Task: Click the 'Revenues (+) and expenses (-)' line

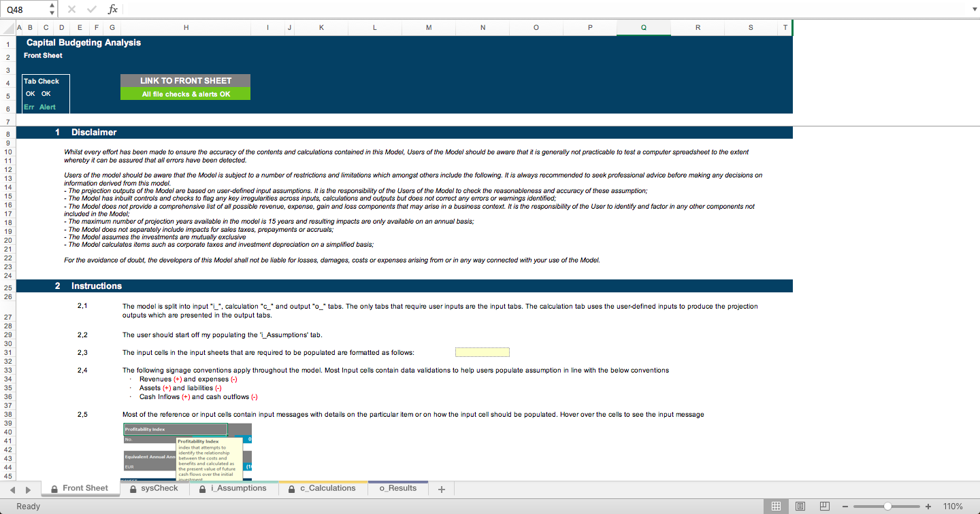Action: [188, 379]
